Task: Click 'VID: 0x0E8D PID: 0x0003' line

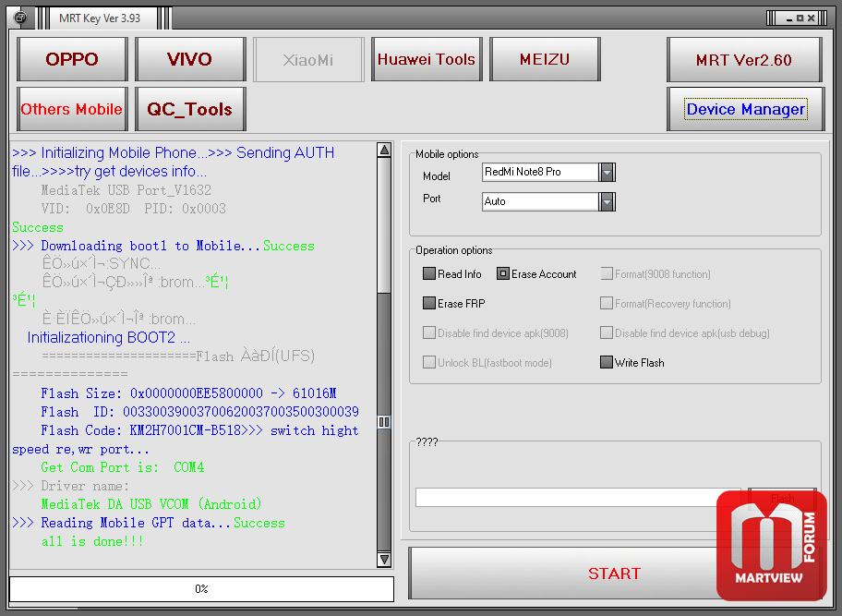Action: (x=134, y=209)
